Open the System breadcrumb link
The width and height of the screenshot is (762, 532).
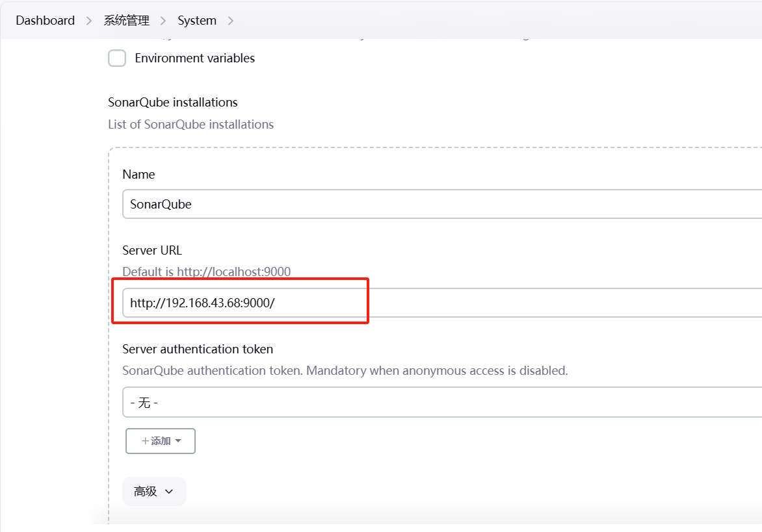tap(197, 20)
